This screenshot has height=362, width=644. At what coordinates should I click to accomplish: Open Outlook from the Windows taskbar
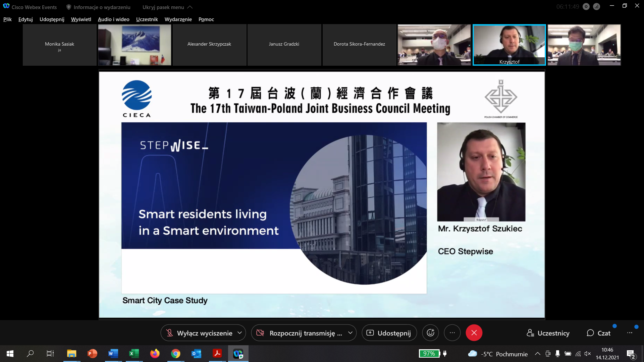[x=196, y=354]
